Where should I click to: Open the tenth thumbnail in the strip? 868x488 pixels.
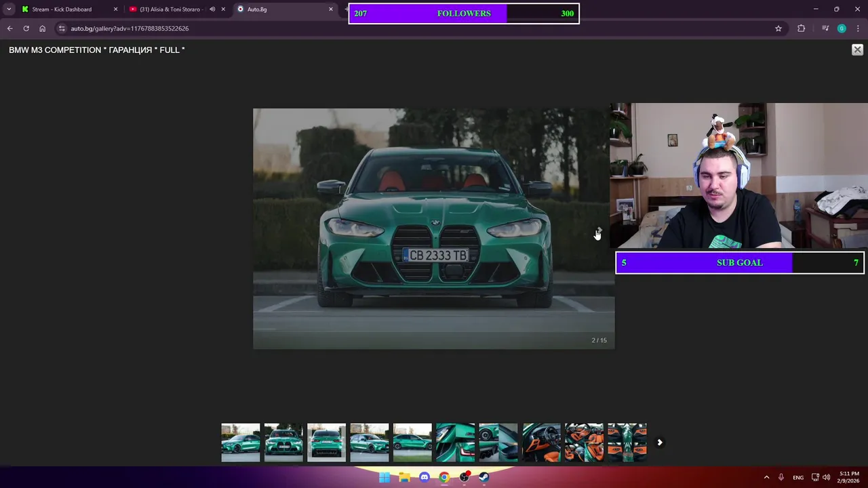627,443
